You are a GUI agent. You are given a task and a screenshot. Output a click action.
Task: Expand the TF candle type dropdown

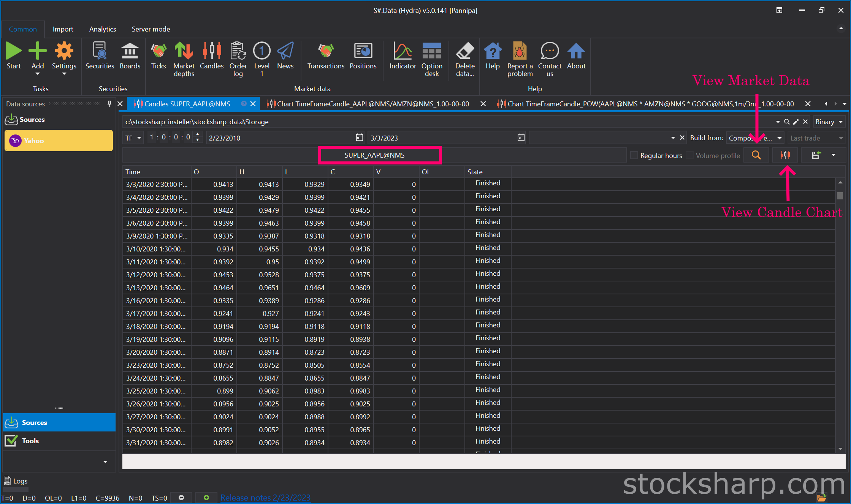[x=133, y=138]
